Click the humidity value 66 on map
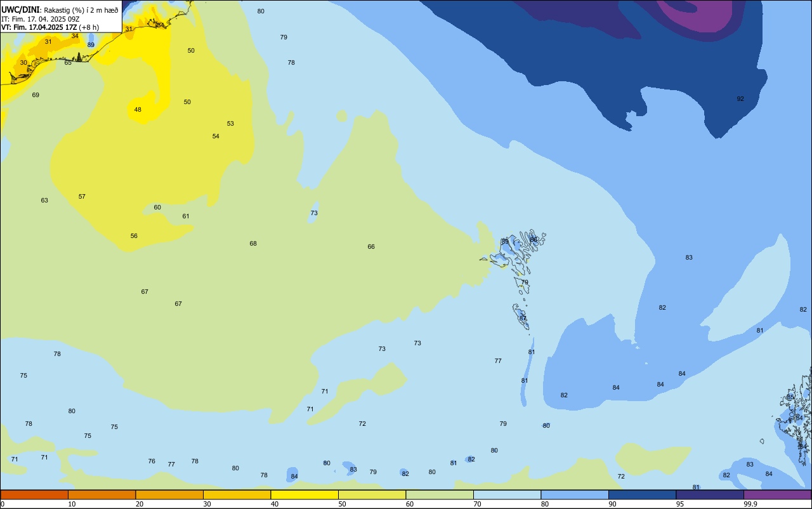 pos(371,247)
